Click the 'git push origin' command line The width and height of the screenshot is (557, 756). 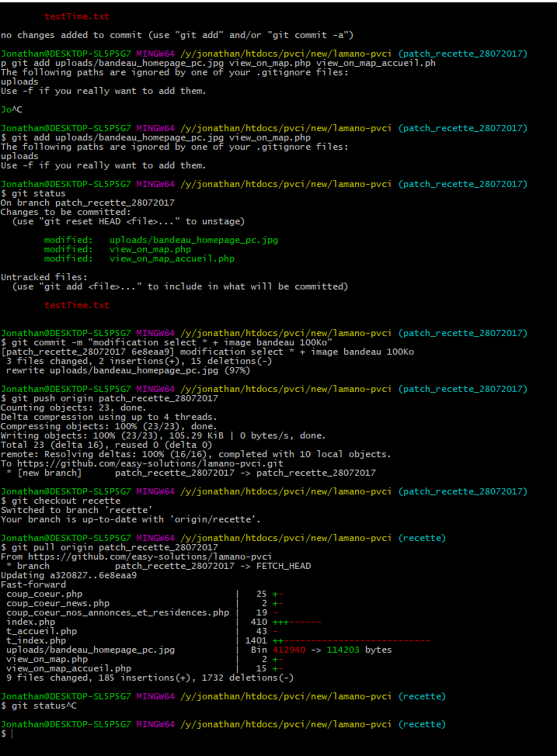112,398
